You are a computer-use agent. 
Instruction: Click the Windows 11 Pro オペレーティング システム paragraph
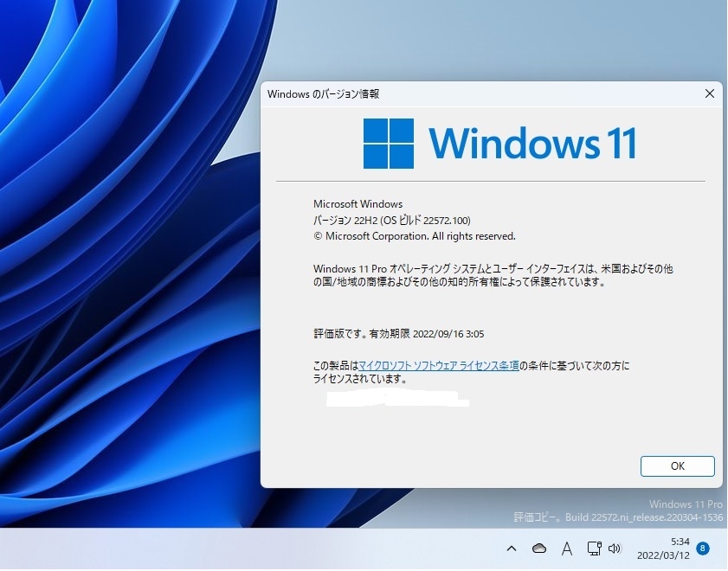point(493,275)
